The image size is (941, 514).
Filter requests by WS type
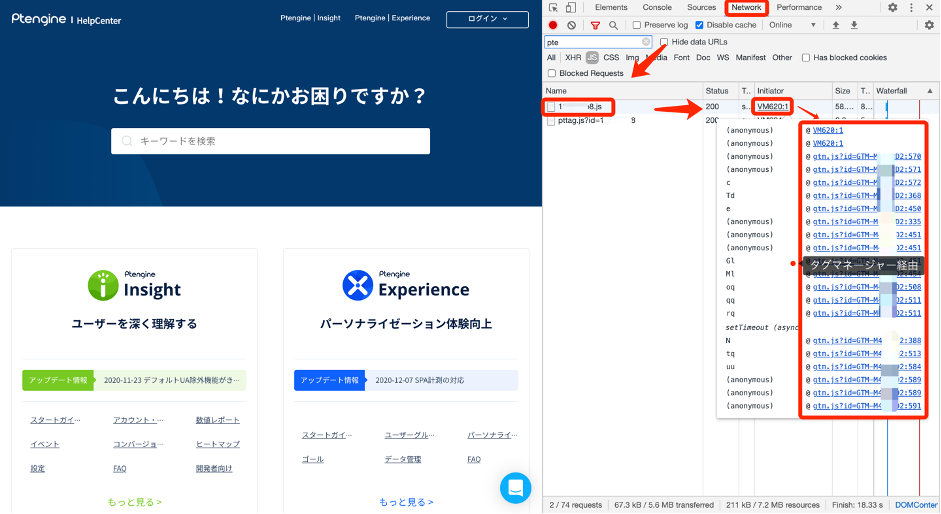pyautogui.click(x=723, y=58)
